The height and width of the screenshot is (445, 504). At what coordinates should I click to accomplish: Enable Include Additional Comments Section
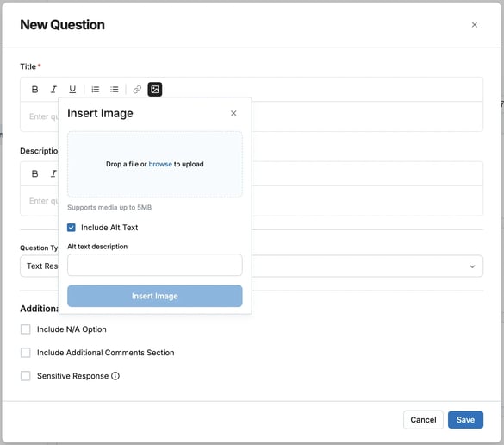[x=25, y=353]
